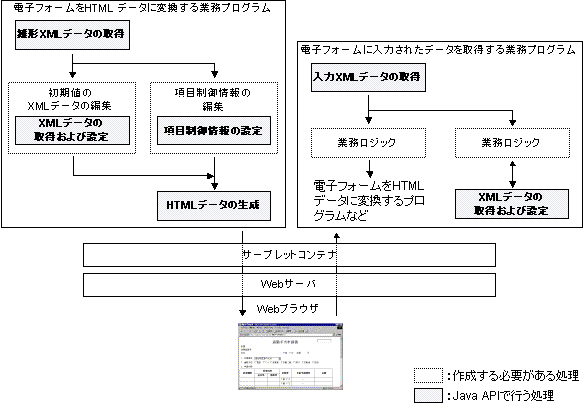
Task: Select the 項目制御情報の設定 box
Action: pos(214,131)
